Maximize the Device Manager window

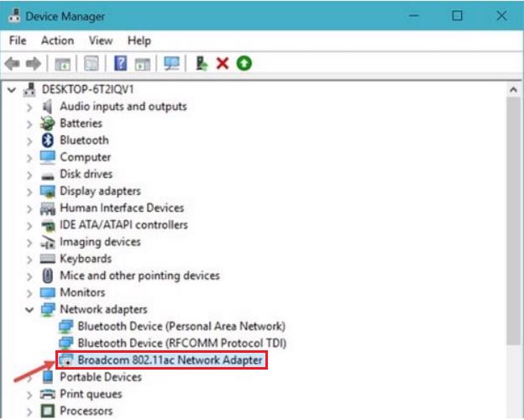click(x=457, y=16)
